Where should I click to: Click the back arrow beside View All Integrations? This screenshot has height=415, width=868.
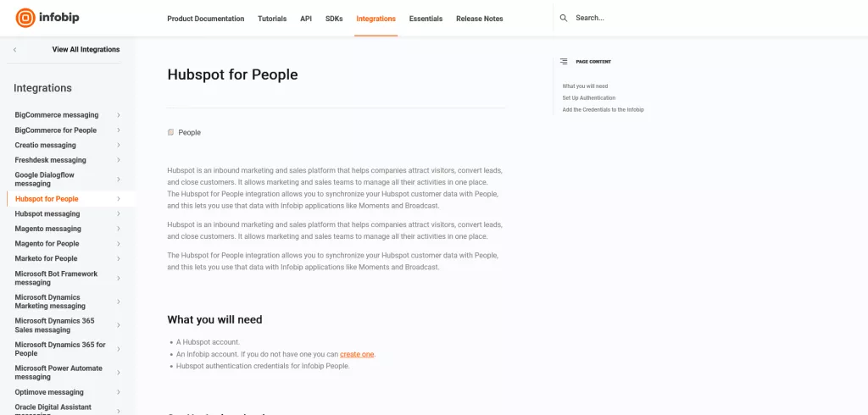14,50
